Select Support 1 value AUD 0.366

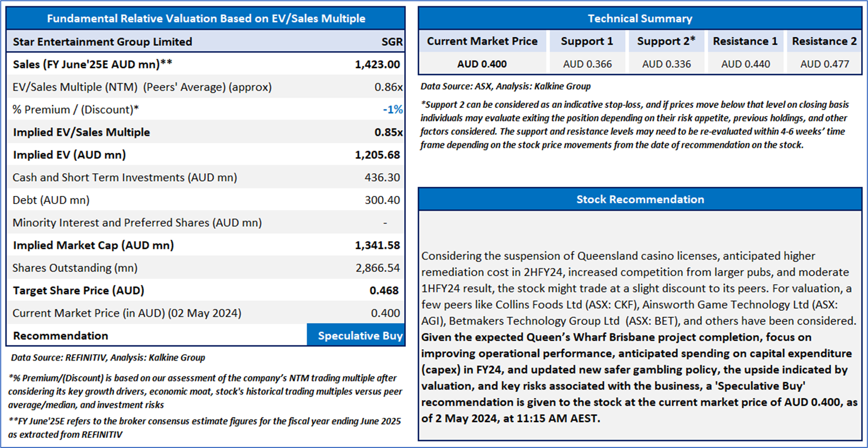point(587,64)
